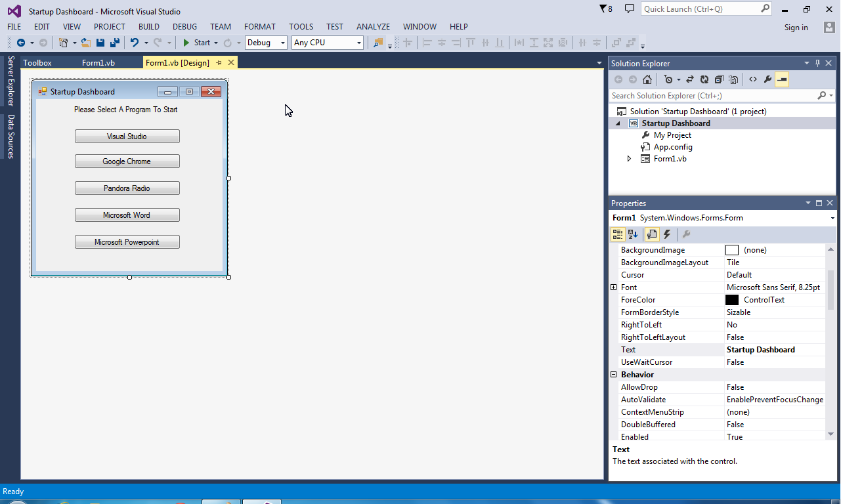Expand the Font property
This screenshot has height=504, width=841.
click(614, 287)
